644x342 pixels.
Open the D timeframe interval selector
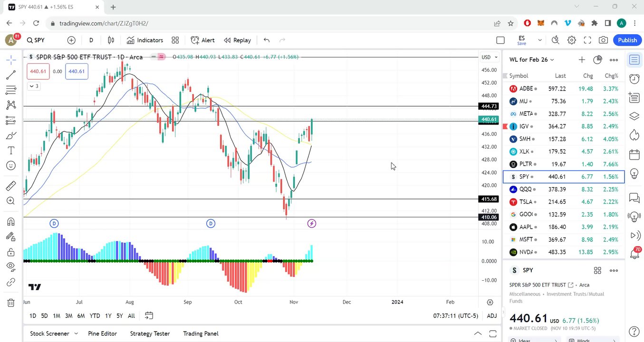(x=91, y=40)
